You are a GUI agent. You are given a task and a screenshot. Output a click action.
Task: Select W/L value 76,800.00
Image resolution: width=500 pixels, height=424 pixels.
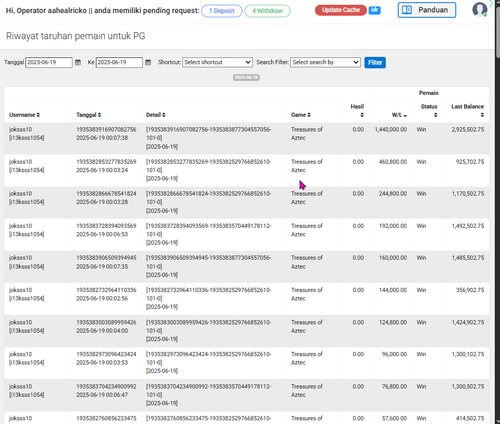394,387
